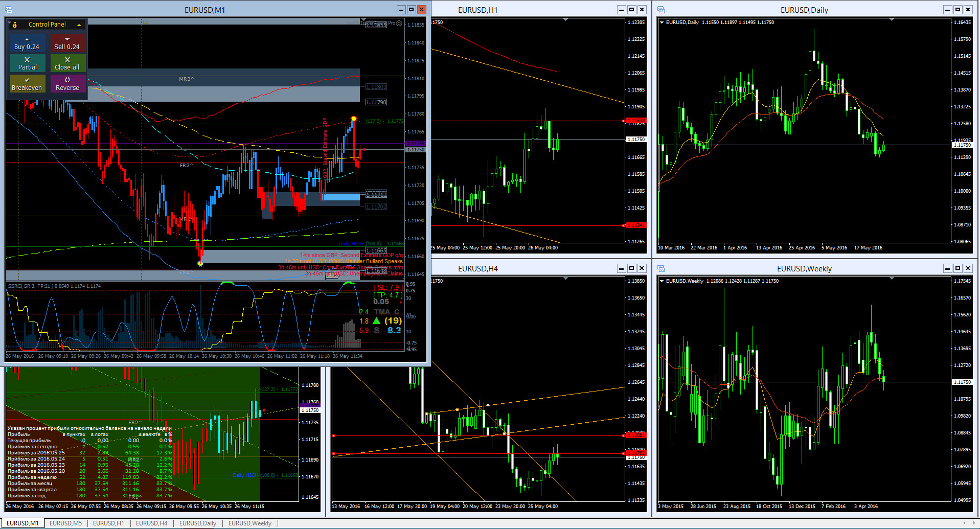Toggle the C label next to TMA
Screen dimensions: 980x529
click(x=397, y=312)
